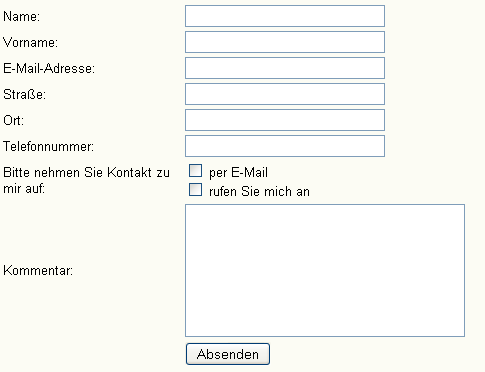The image size is (485, 372).
Task: Click the 'Straße:' label
Action: click(x=24, y=94)
